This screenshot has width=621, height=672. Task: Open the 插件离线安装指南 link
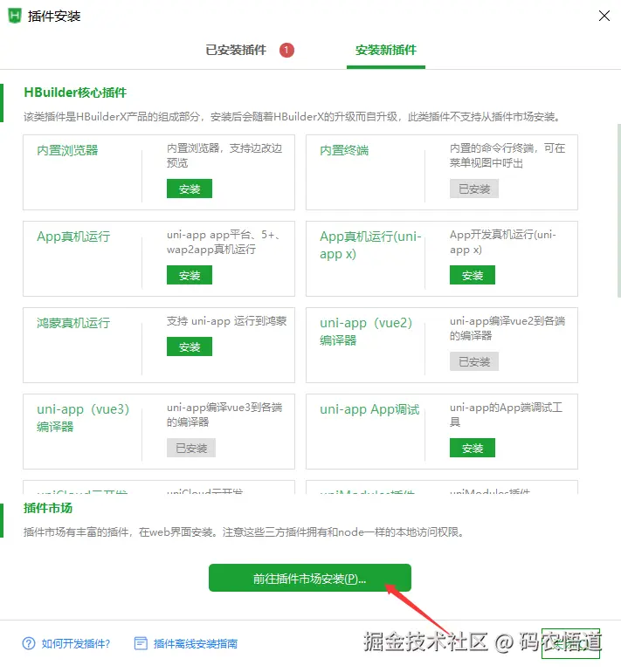(196, 643)
